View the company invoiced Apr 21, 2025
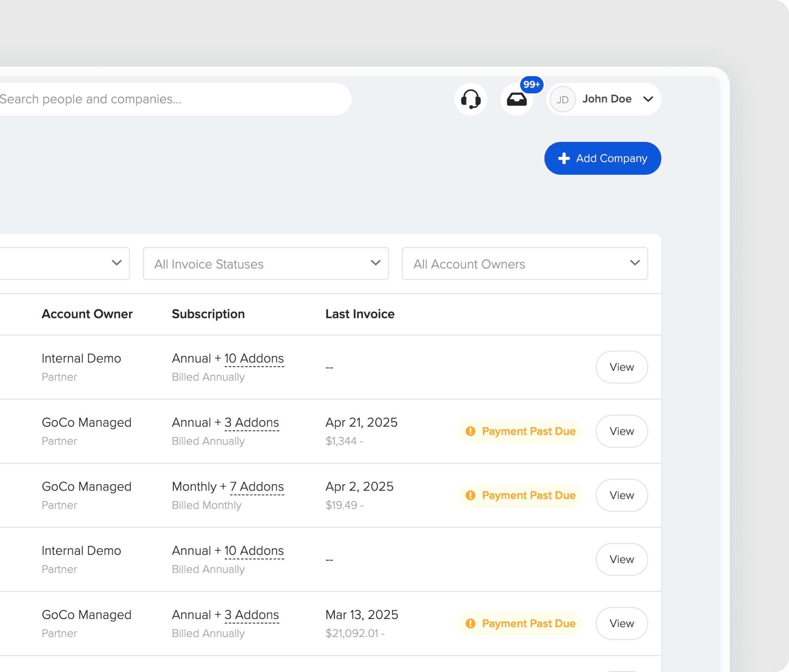Viewport: 789px width, 672px height. (622, 431)
